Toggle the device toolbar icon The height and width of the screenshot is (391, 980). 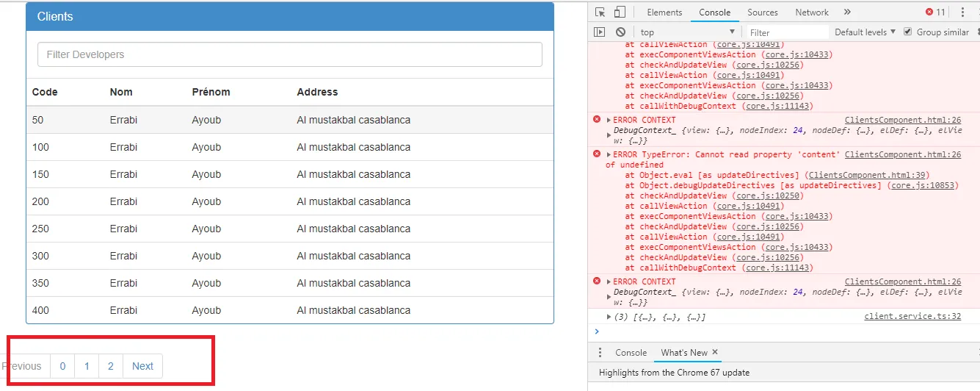tap(620, 12)
